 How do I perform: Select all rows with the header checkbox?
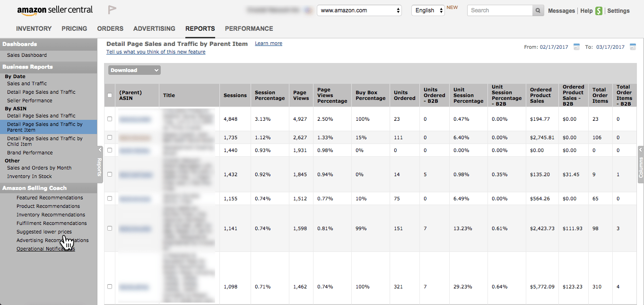click(x=110, y=95)
